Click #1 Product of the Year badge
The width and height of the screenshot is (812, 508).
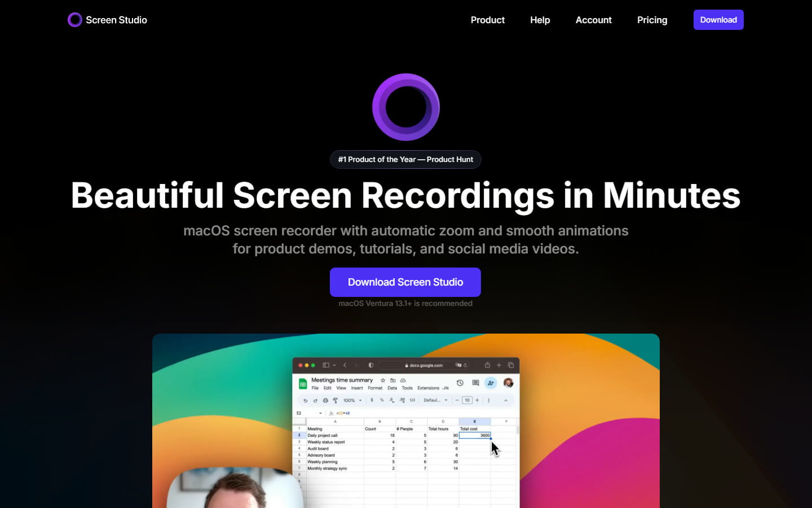pyautogui.click(x=405, y=159)
